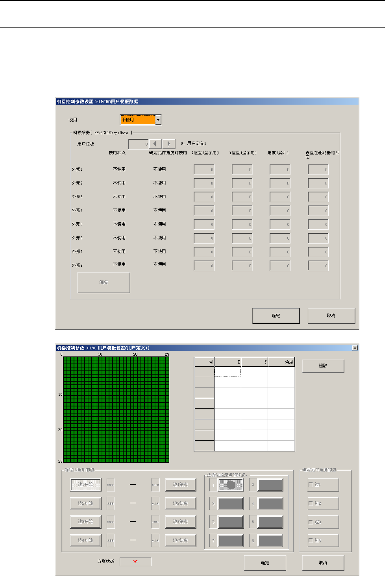Click the 不使用 vertex value for 外形1
This screenshot has width=392, height=576.
[119, 169]
